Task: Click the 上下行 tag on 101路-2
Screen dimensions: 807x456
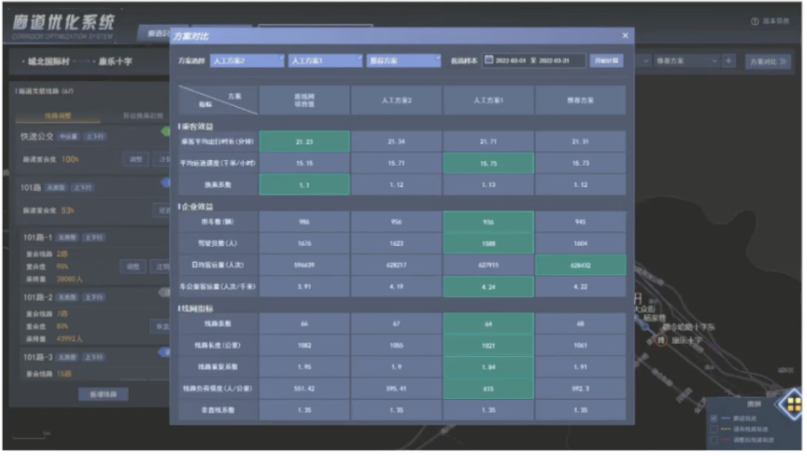Action: click(x=94, y=297)
